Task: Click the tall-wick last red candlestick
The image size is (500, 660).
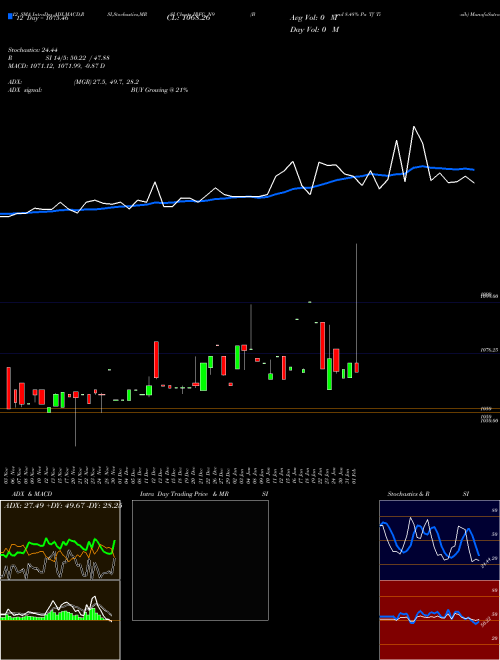Action: coord(356,367)
